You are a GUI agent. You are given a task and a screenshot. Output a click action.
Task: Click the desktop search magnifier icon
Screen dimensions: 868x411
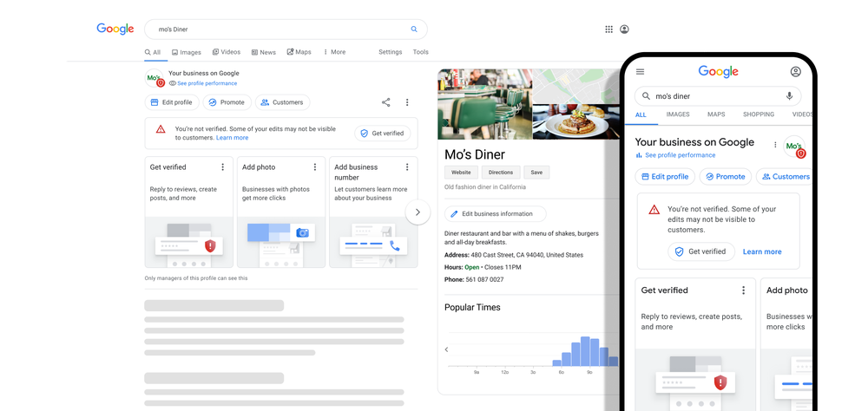click(413, 29)
